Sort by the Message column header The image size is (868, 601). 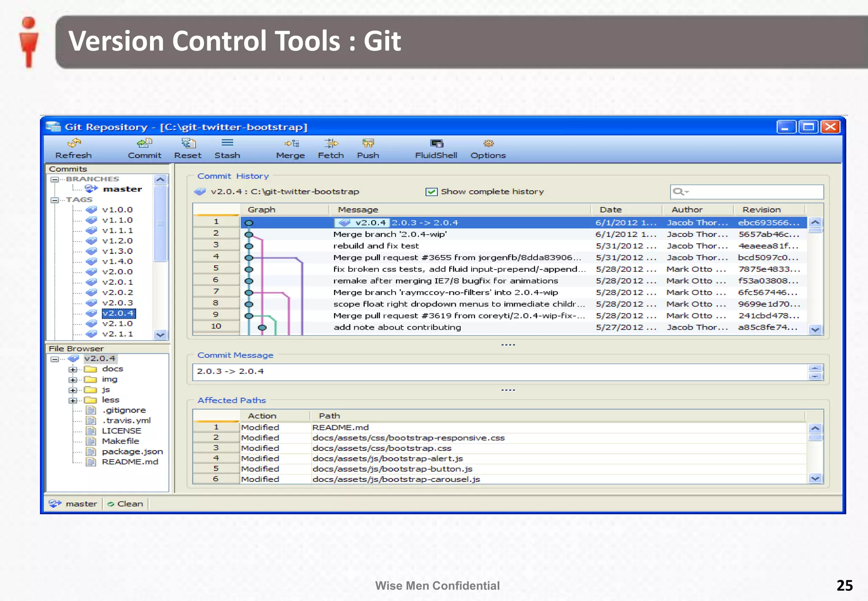pyautogui.click(x=460, y=209)
